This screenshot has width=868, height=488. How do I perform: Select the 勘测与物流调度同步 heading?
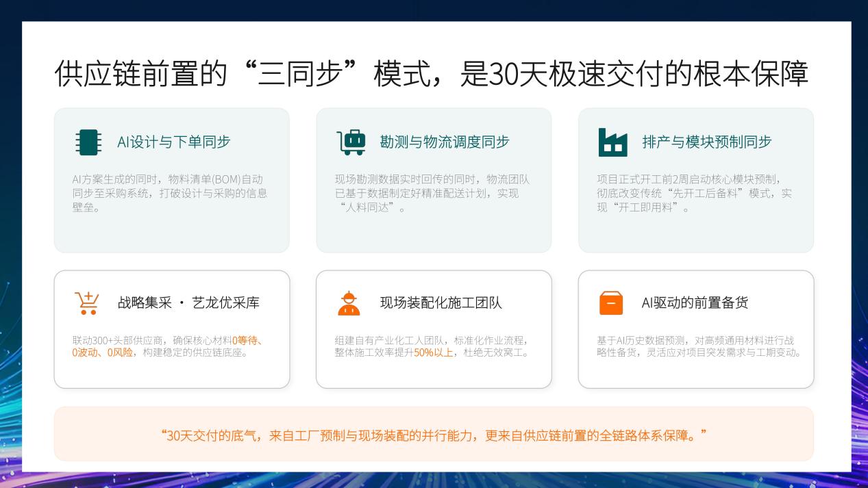point(445,142)
